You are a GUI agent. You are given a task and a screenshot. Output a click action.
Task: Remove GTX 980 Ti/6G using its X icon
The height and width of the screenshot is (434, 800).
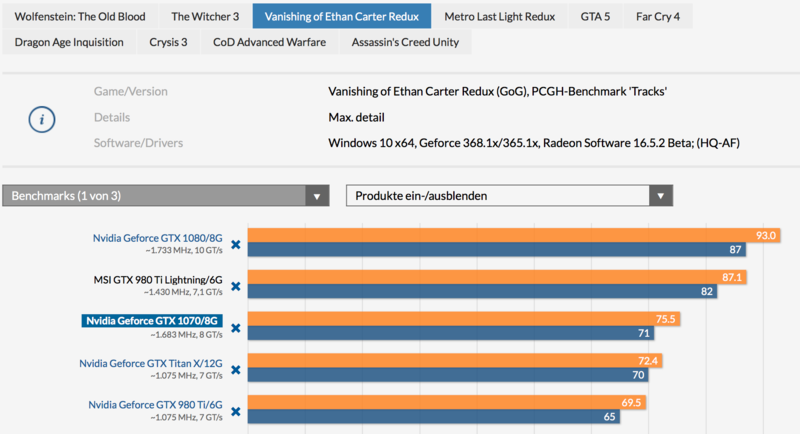pyautogui.click(x=236, y=410)
